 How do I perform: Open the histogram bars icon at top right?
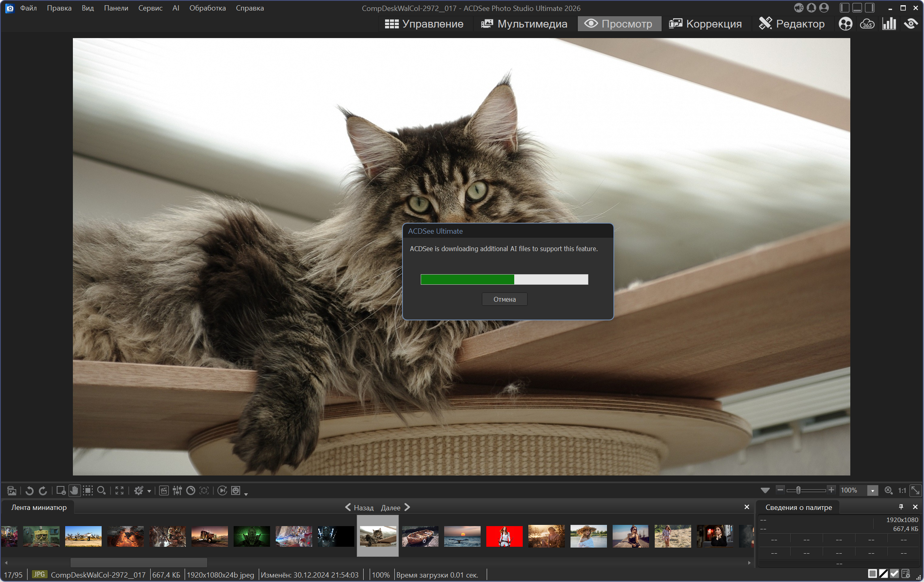(889, 23)
